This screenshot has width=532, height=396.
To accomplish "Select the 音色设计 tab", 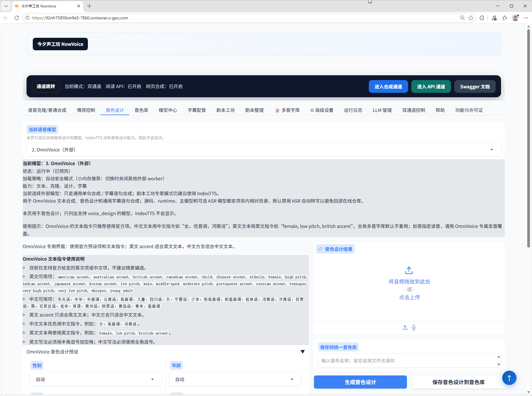I will 115,110.
